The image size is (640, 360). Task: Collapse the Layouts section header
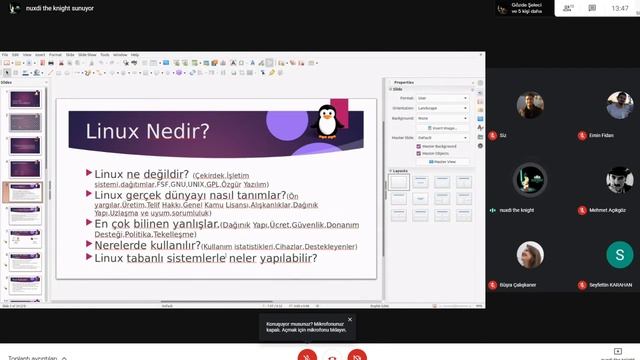pos(399,171)
